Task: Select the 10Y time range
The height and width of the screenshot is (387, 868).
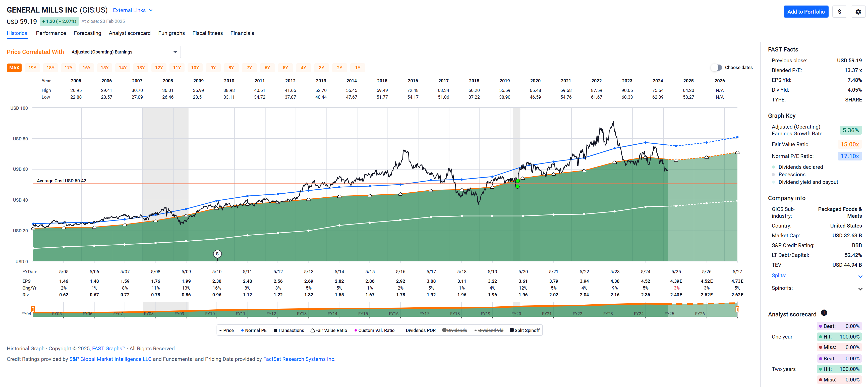Action: pos(195,68)
